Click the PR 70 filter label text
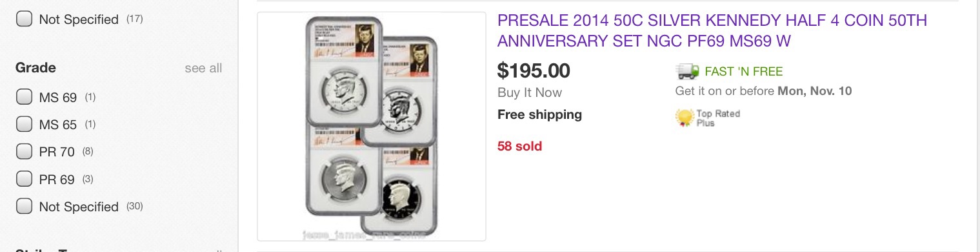This screenshot has width=980, height=252. 57,152
